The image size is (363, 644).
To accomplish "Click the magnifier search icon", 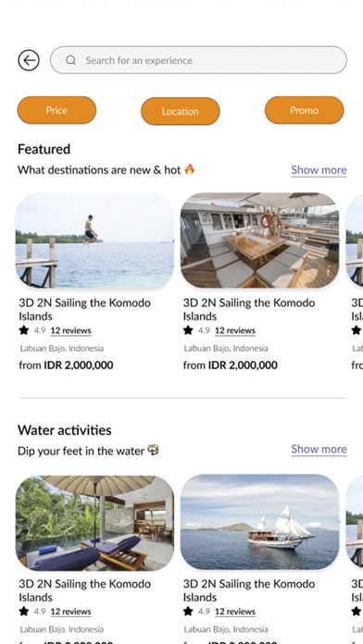I will (x=70, y=60).
